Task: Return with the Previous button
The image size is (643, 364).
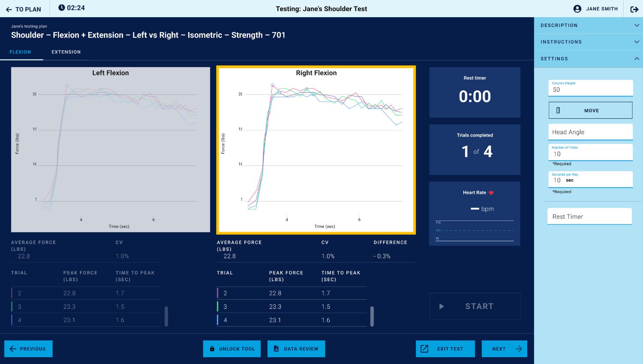Action: [x=28, y=349]
